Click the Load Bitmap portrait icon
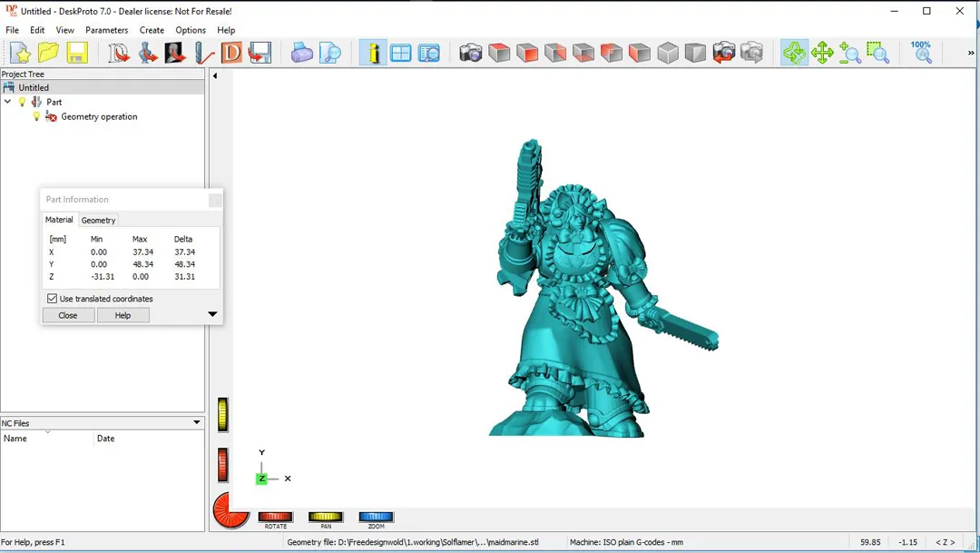980x553 pixels. [175, 54]
